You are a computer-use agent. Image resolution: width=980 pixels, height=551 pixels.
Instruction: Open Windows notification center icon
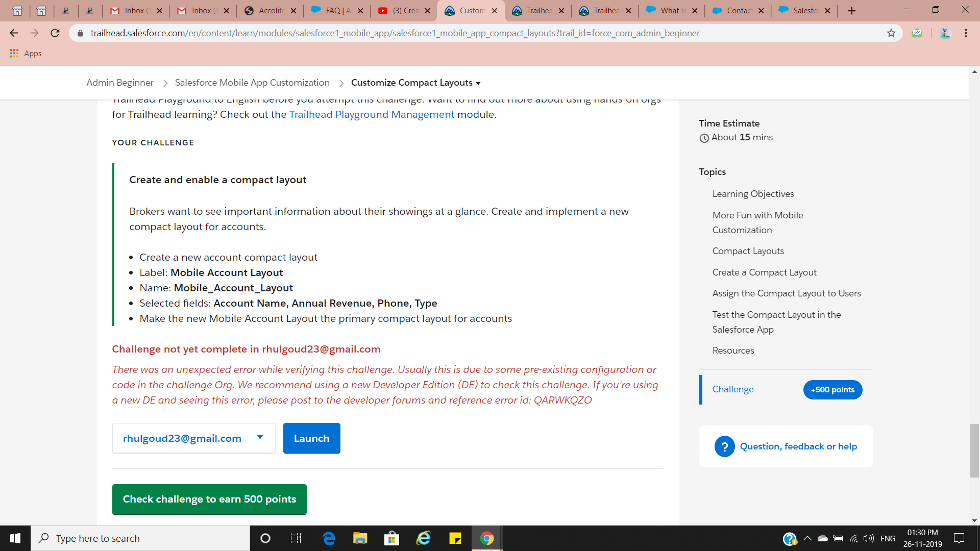coord(959,538)
